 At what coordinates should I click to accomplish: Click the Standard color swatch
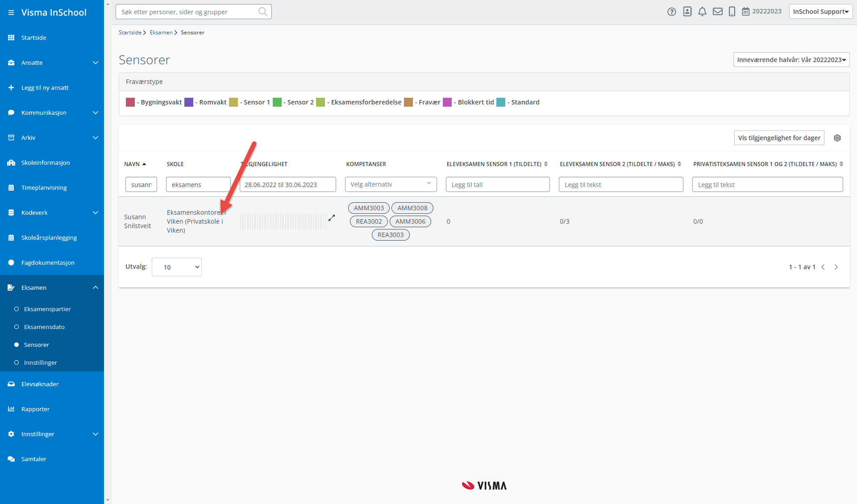coord(501,102)
